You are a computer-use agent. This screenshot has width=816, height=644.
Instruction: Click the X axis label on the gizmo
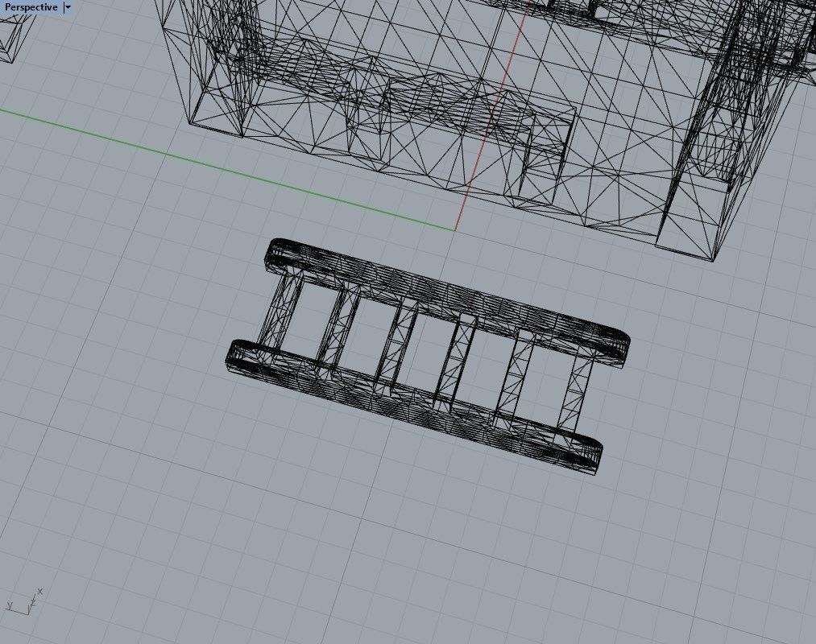coord(39,591)
